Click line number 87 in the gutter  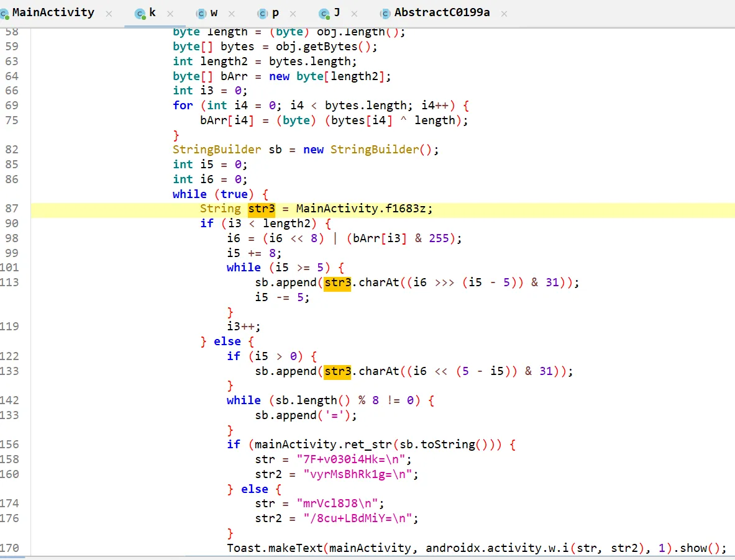[12, 209]
